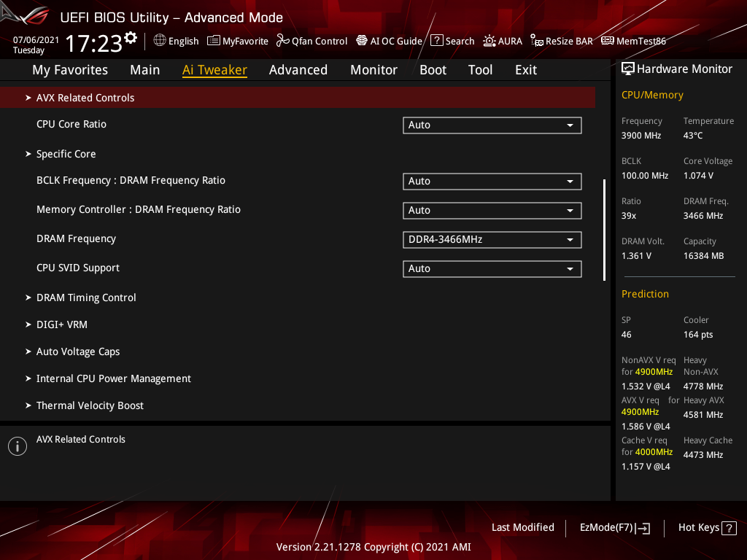Screen dimensions: 747x560
Task: Click the 1.586 V @L4 value
Action: tap(646, 427)
